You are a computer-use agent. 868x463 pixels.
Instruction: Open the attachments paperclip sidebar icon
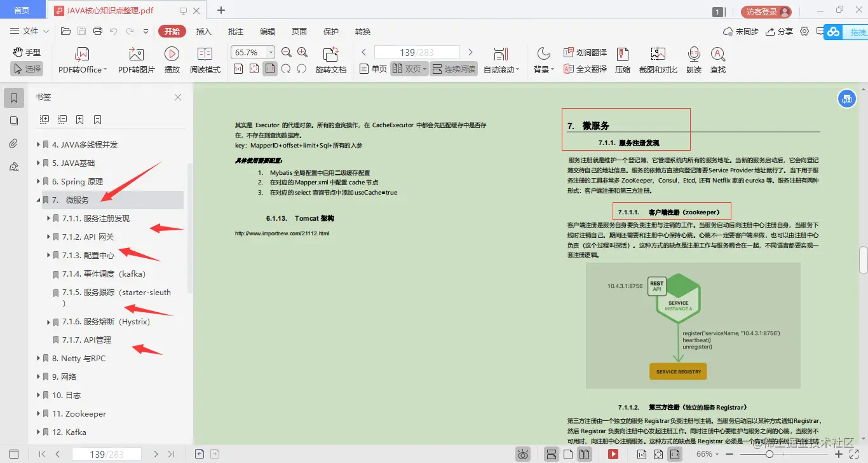click(x=14, y=144)
